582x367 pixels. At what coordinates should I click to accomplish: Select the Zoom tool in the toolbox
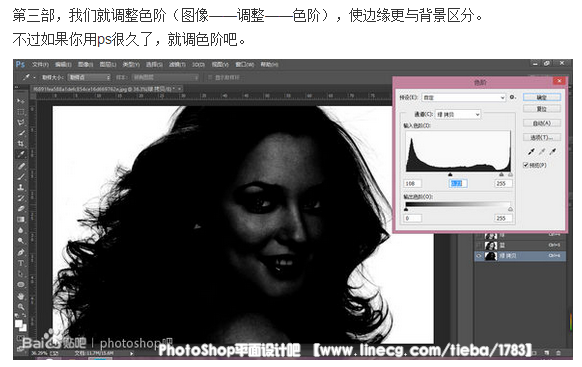pyautogui.click(x=21, y=307)
